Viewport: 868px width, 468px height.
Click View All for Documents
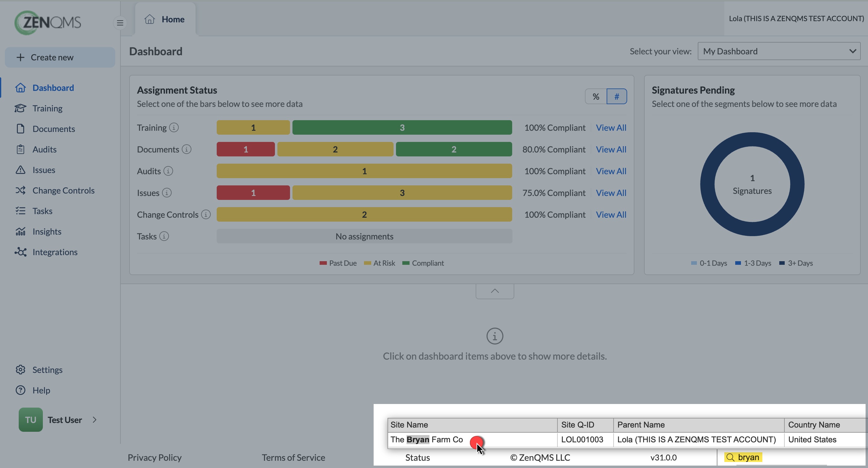[611, 149]
